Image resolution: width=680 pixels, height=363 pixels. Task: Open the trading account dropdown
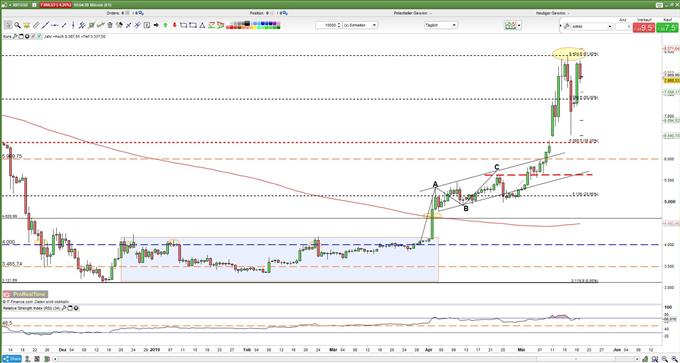coord(592,26)
